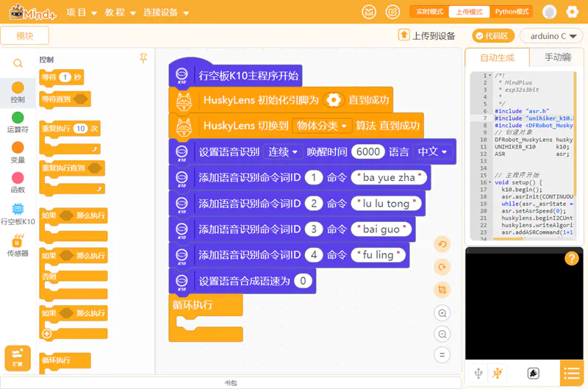Click the grey USB connection icon
588x389 pixels.
point(478,373)
